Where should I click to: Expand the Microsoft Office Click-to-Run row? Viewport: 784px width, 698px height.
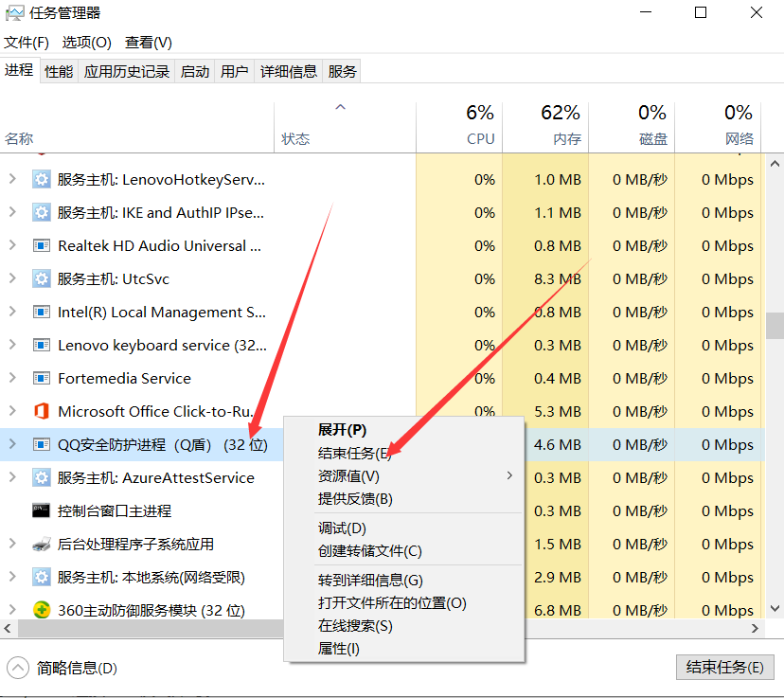click(12, 410)
